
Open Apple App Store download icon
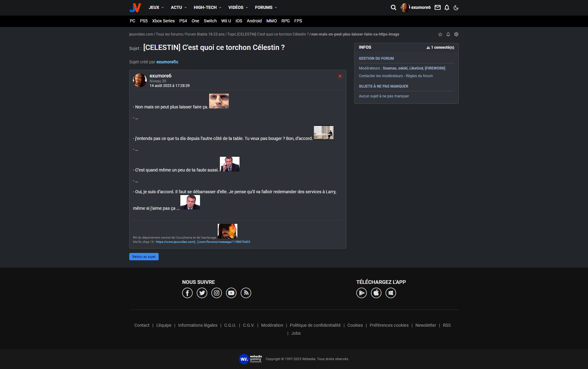[x=376, y=293]
